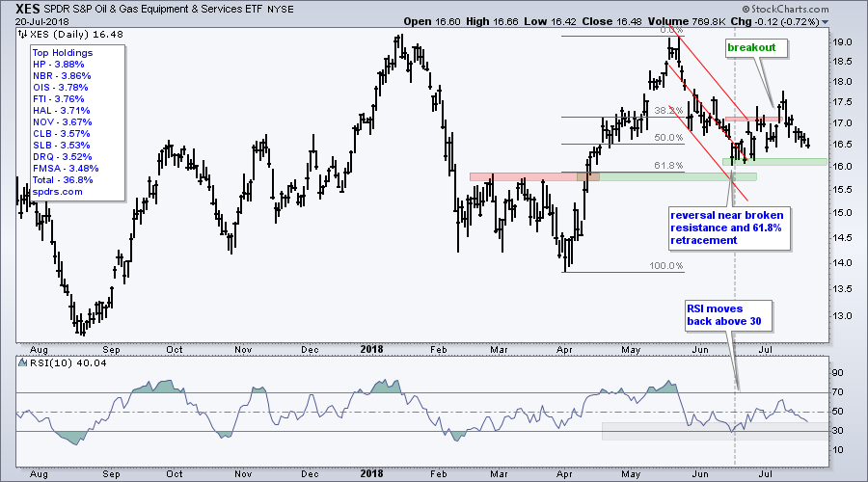Click the 'OIS - 3.78%' holding row
Image resolution: width=868 pixels, height=482 pixels.
point(61,88)
